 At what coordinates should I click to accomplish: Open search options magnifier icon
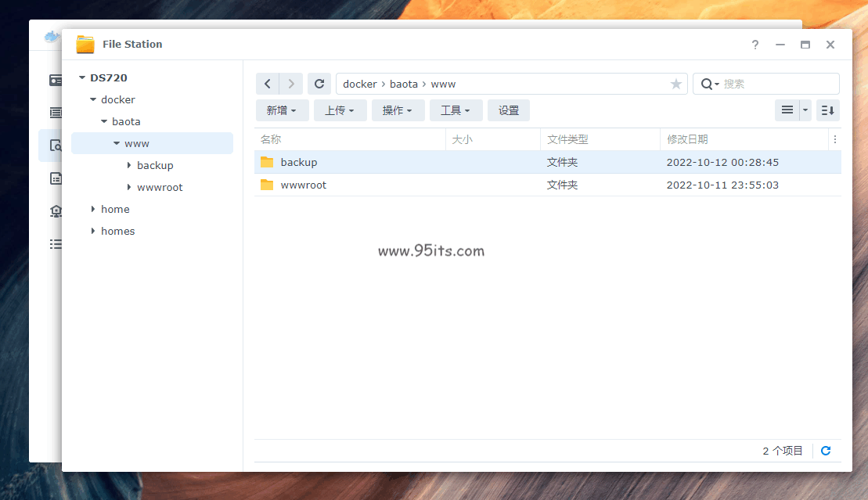click(709, 85)
